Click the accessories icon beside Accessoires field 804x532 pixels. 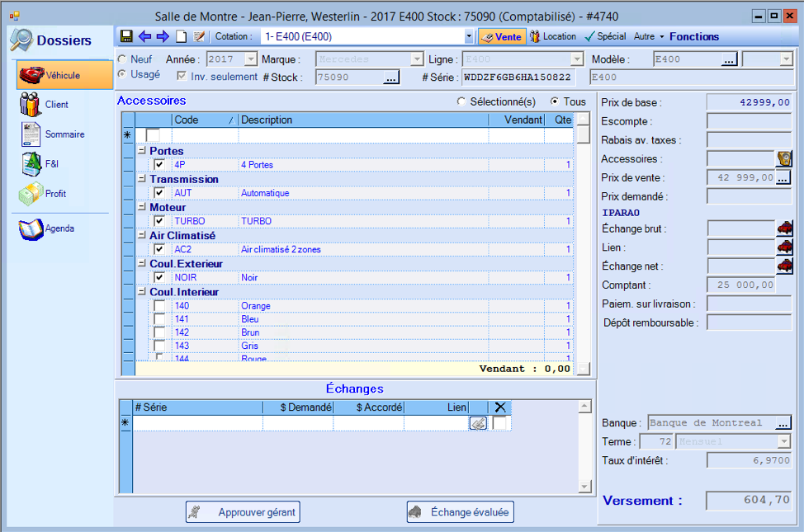tap(784, 159)
